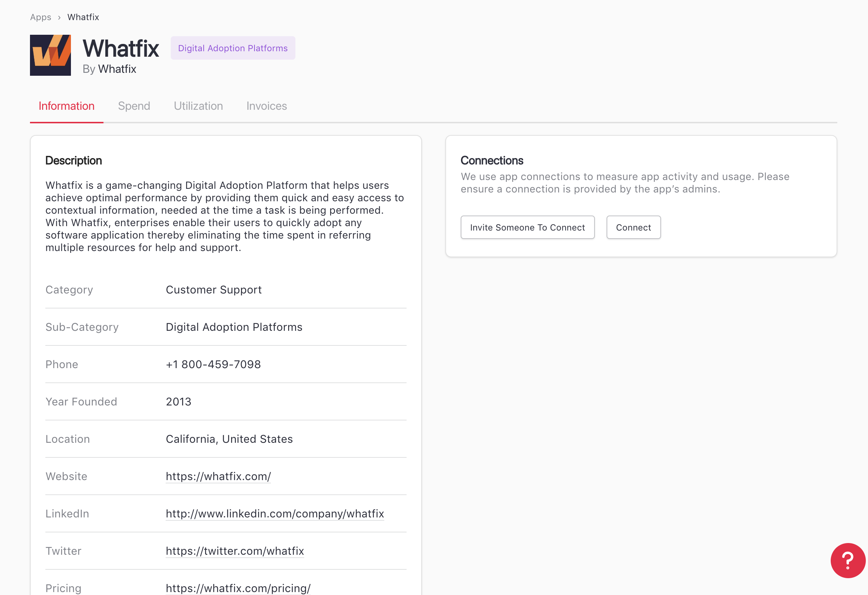Viewport: 868px width, 595px height.
Task: Click the Whatfix app title heading
Action: coord(121,49)
